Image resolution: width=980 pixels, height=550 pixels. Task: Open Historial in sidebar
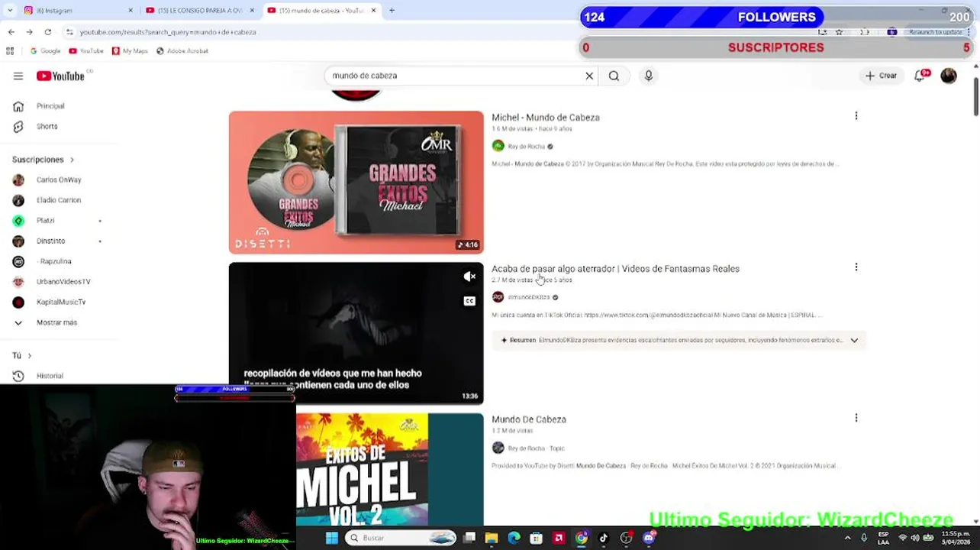coord(50,376)
